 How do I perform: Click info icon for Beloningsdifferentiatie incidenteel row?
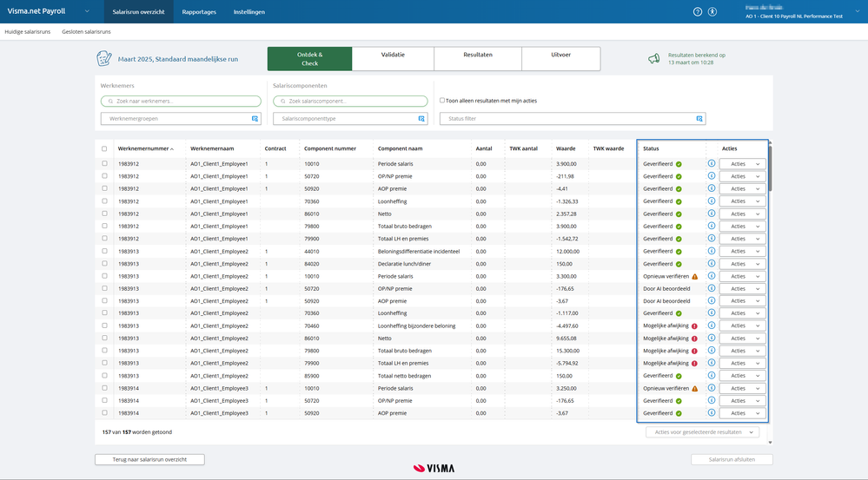(712, 251)
